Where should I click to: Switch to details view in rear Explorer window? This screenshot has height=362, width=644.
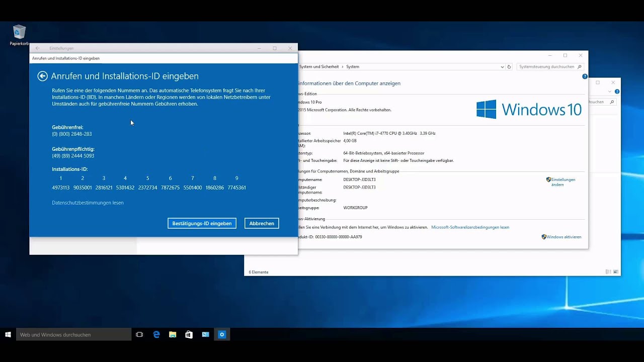(609, 272)
